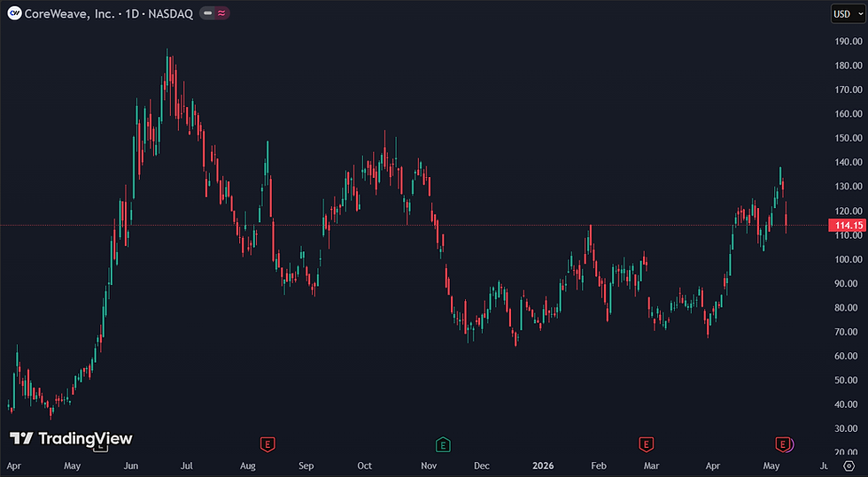Click the 2026 year label on time axis
Screen dimensions: 868x477
tap(543, 465)
